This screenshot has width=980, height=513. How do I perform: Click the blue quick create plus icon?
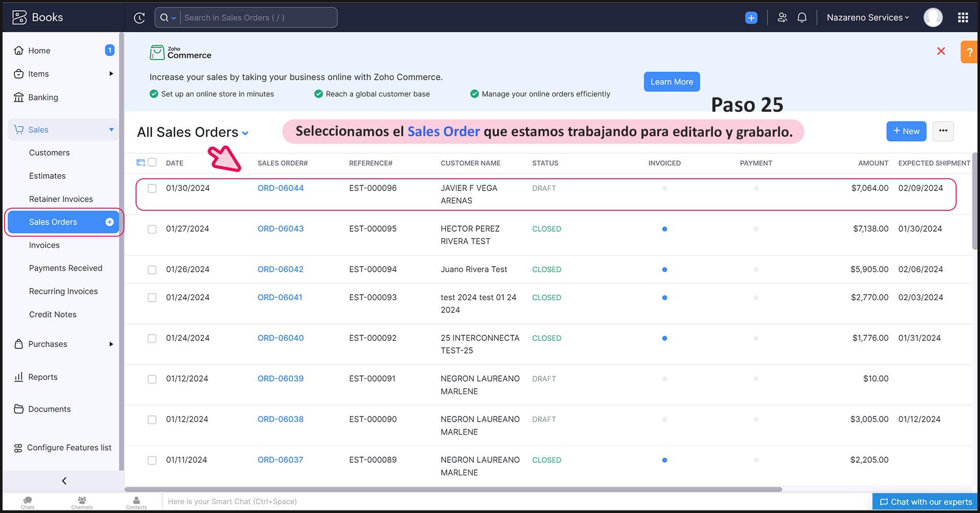[751, 18]
